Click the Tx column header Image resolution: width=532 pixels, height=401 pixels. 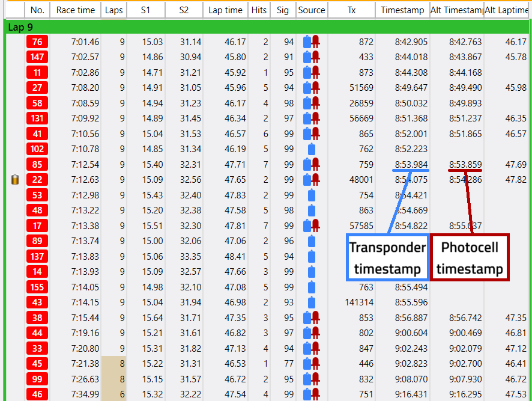351,10
